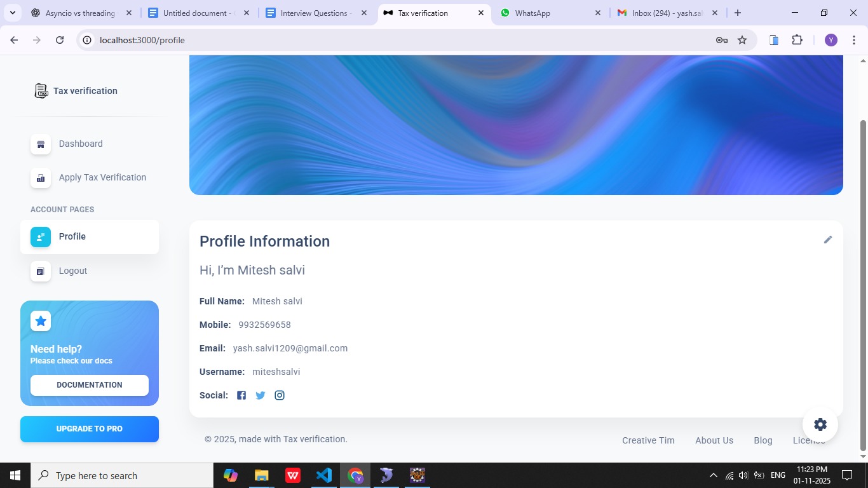Click the Upgrade to Pro button
The width and height of the screenshot is (868, 488).
[90, 429]
